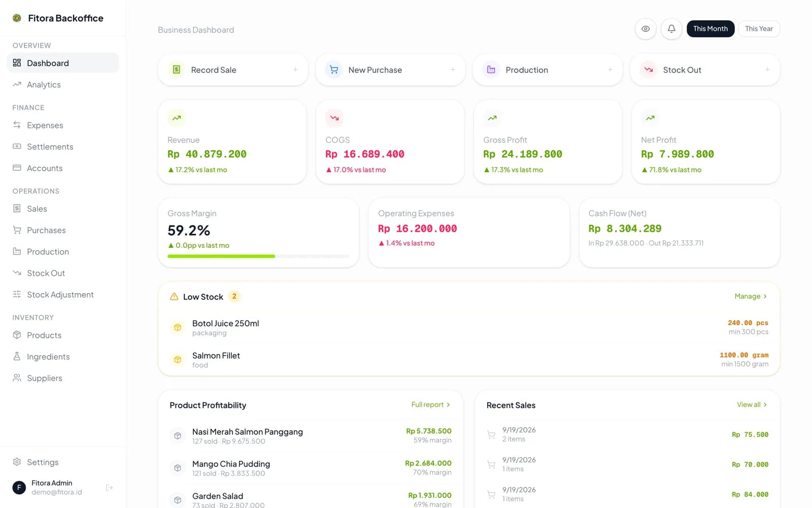Click the Gross Profit trend icon
This screenshot has width=812, height=508.
[x=492, y=118]
